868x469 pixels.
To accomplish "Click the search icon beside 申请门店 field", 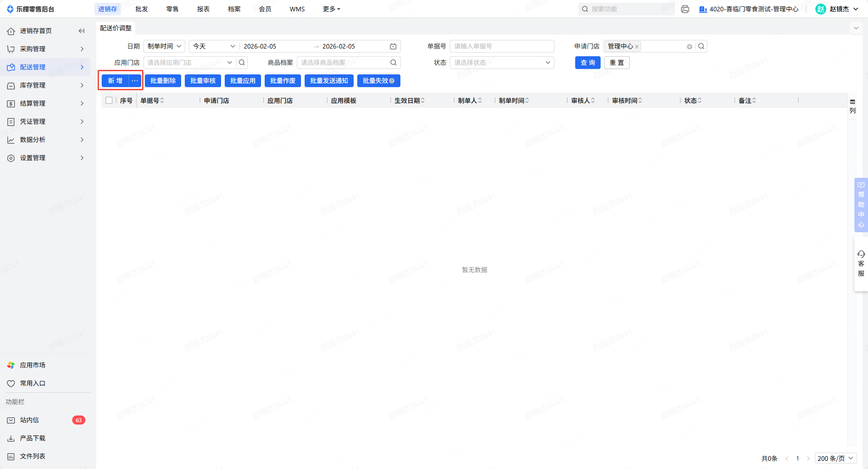I will (x=701, y=46).
